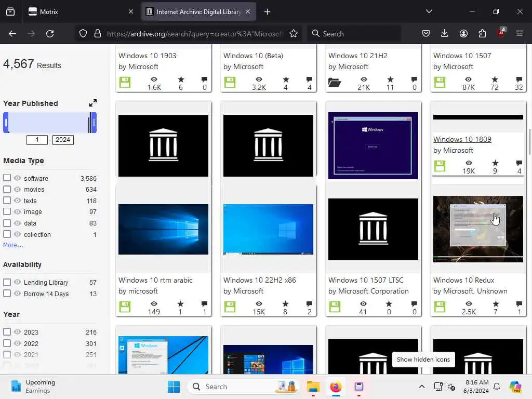Click floppy icon on Windows 10 Redux card
532x399 pixels.
[440, 307]
